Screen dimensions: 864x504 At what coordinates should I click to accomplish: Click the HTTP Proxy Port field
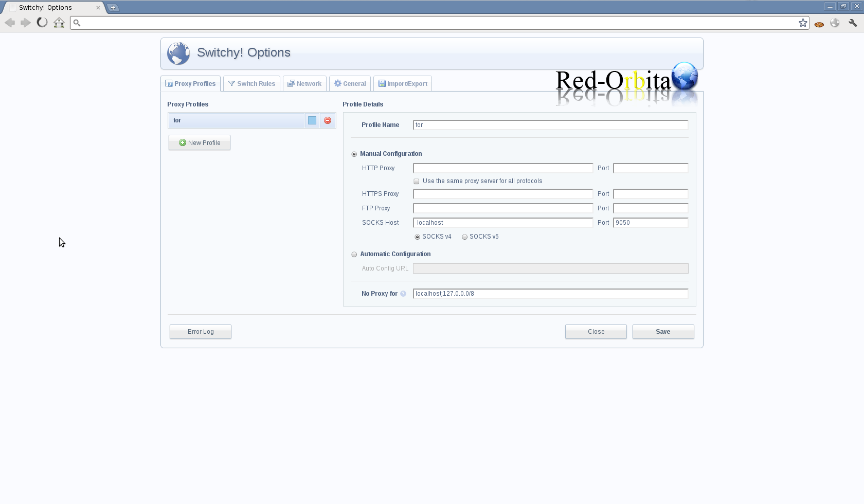point(651,168)
